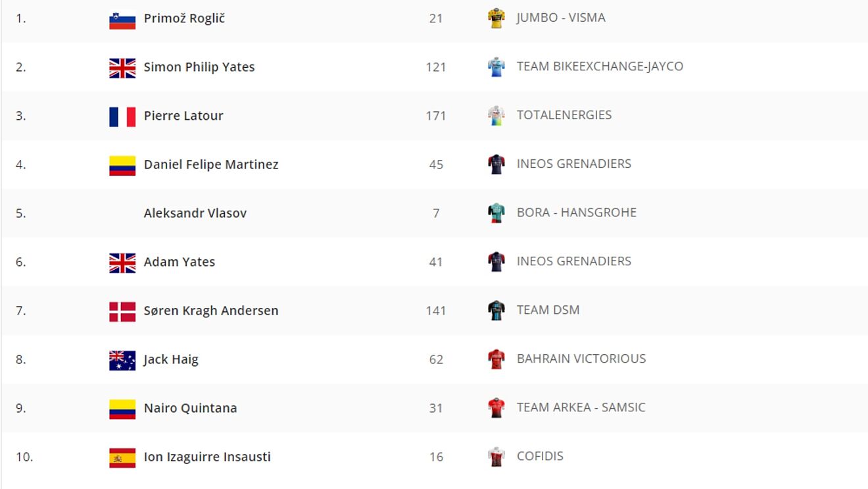The width and height of the screenshot is (868, 489).
Task: Click the Team Arkea-Samsic jersey icon
Action: pos(496,407)
